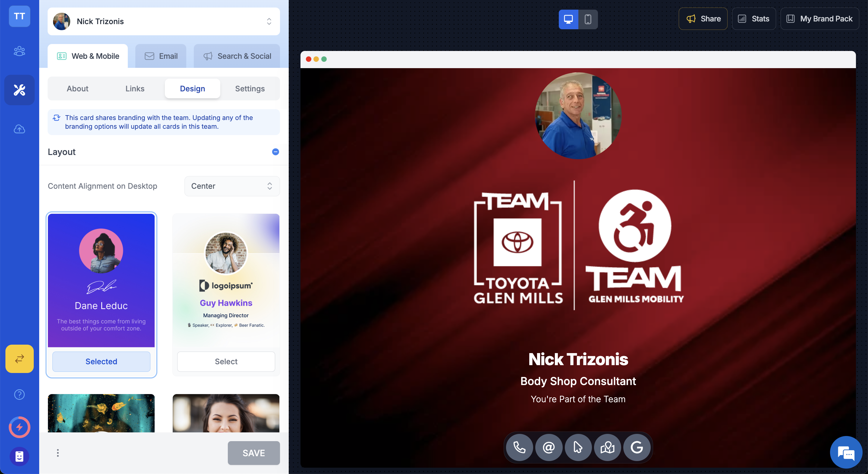Click Nick Trizonis profile photo in preview

point(578,115)
